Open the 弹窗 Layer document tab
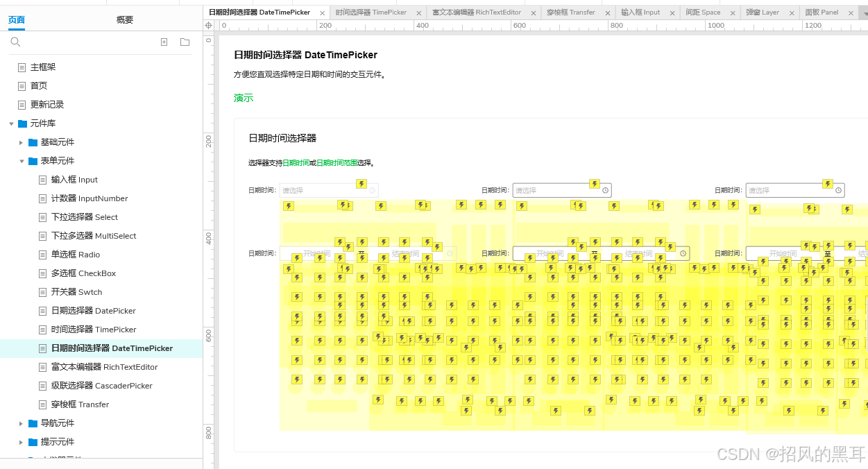868x469 pixels. (763, 12)
